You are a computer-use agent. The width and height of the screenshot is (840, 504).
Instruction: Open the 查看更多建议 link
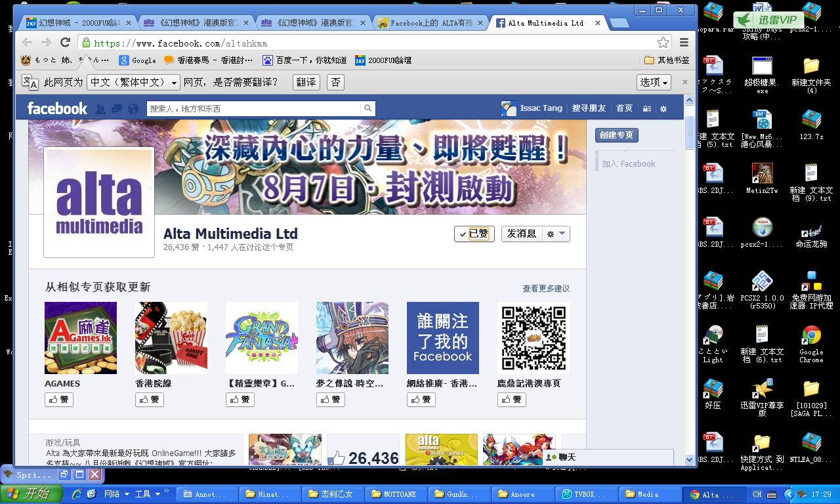coord(546,289)
